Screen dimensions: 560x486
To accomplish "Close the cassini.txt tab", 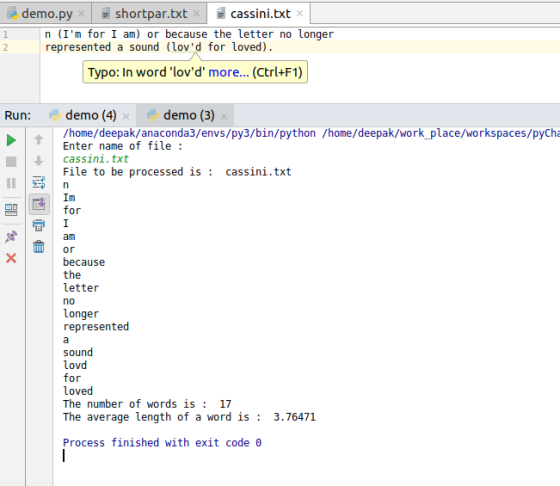I will pos(300,14).
